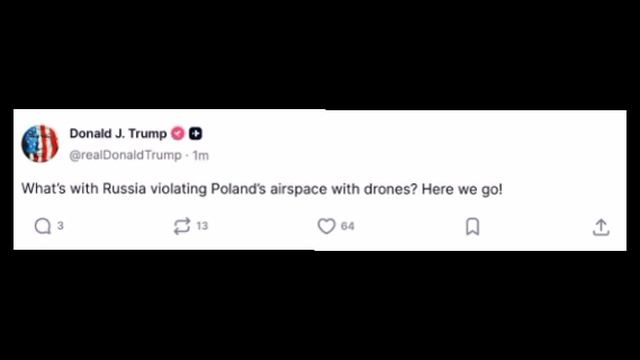Click the @realDonaldTrump handle
This screenshot has width=640, height=360.
pos(125,155)
